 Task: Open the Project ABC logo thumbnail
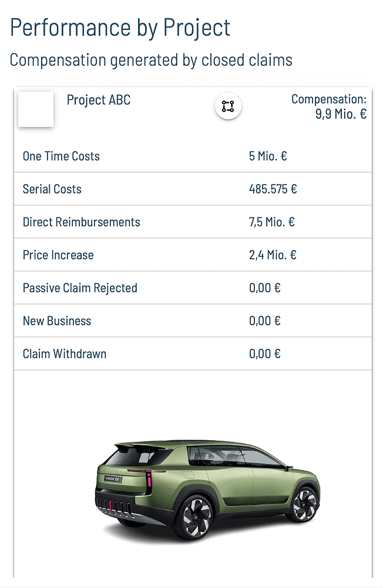36,109
